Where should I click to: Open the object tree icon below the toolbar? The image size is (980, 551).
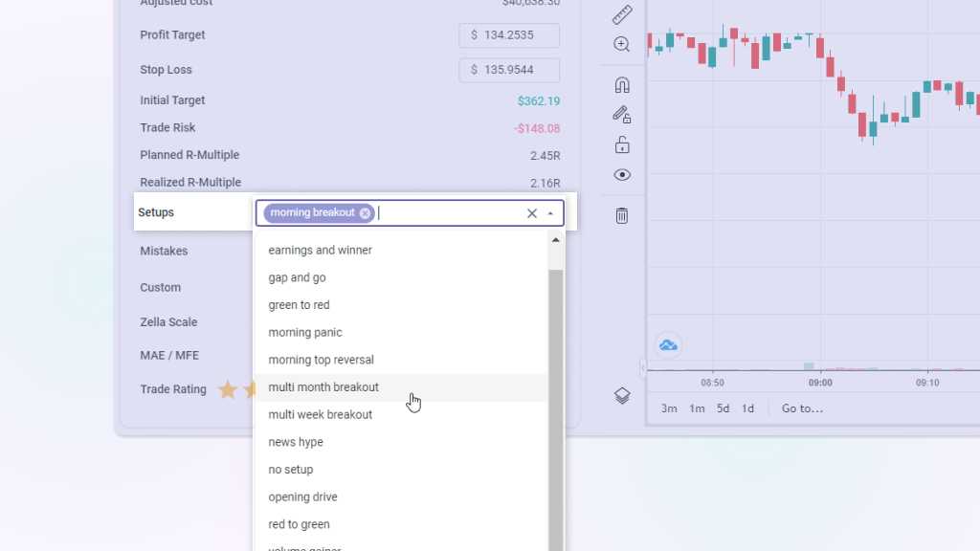tap(622, 395)
